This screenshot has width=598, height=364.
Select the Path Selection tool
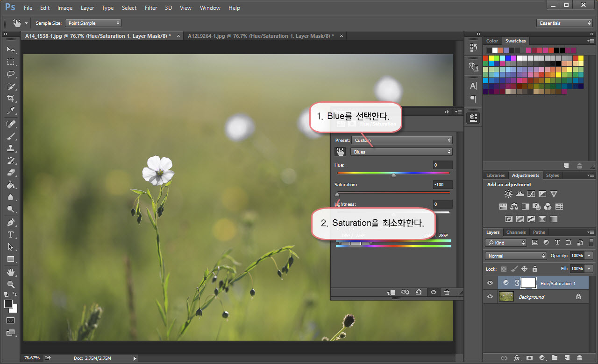tap(11, 247)
